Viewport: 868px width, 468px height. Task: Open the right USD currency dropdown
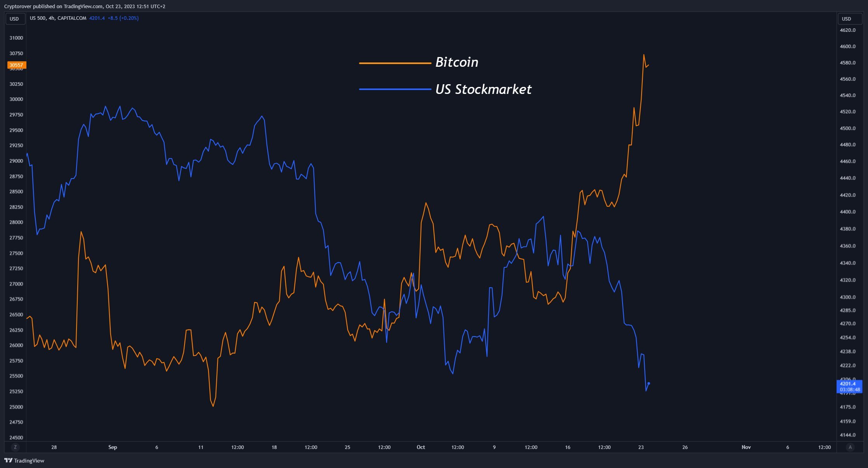[x=847, y=19]
